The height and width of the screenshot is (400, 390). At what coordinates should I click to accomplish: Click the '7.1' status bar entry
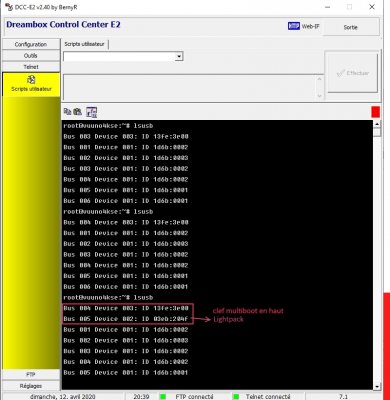pyautogui.click(x=343, y=397)
